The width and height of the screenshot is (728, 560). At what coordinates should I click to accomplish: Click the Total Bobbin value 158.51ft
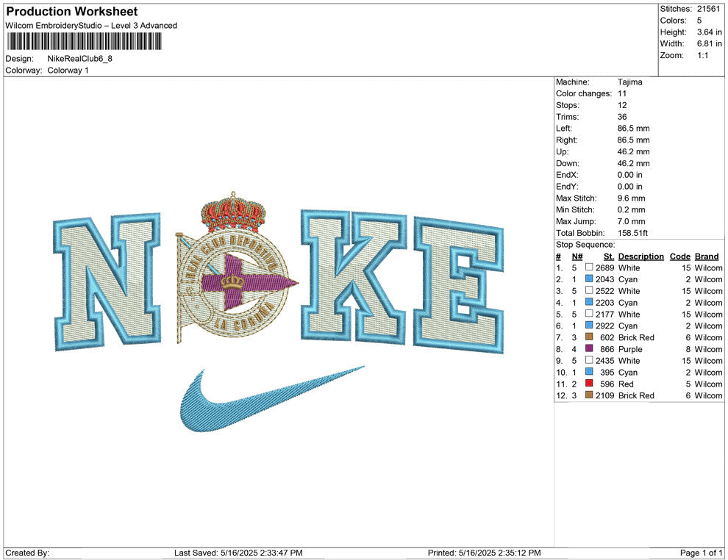(633, 233)
